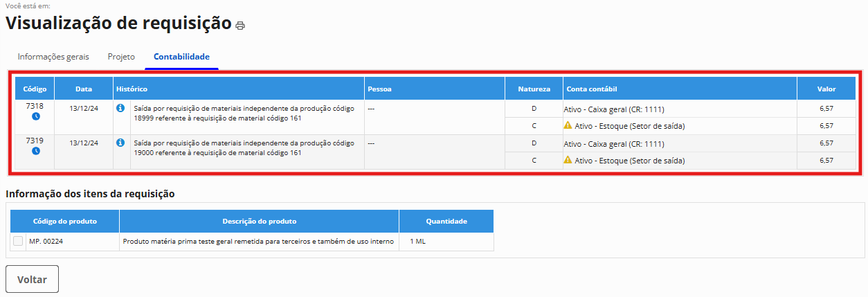This screenshot has height=297, width=868.
Task: Click the Valor column header
Action: pos(826,89)
